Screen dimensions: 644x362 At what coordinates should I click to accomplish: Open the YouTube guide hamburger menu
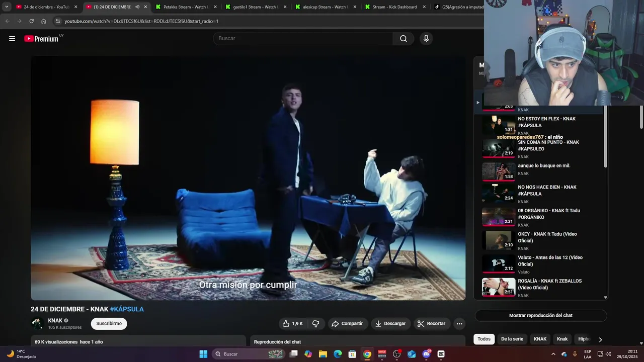point(12,39)
